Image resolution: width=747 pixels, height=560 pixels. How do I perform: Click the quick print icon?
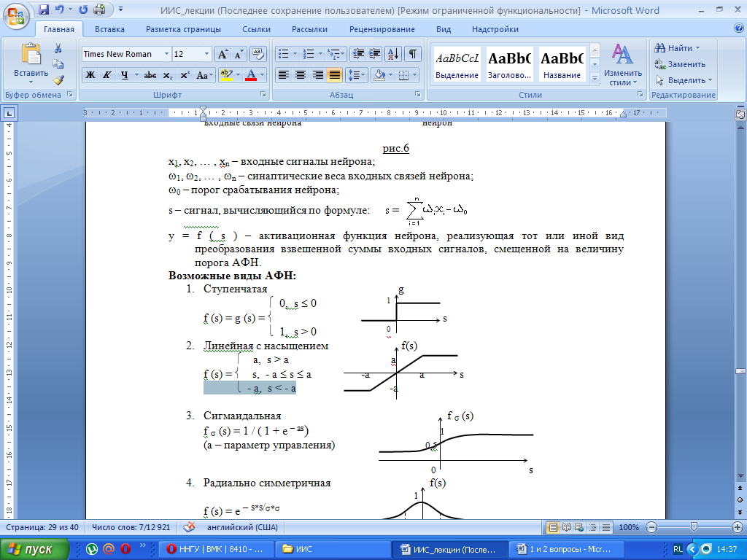99,9
